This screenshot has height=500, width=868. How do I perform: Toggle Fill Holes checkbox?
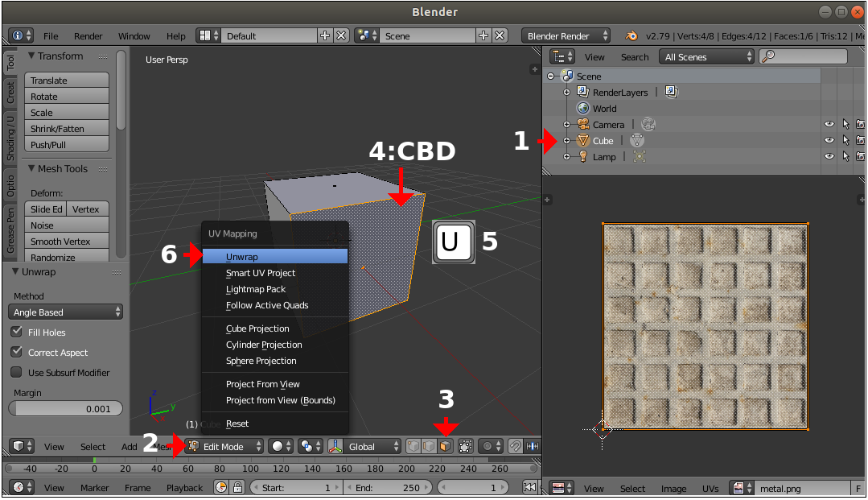pyautogui.click(x=17, y=332)
